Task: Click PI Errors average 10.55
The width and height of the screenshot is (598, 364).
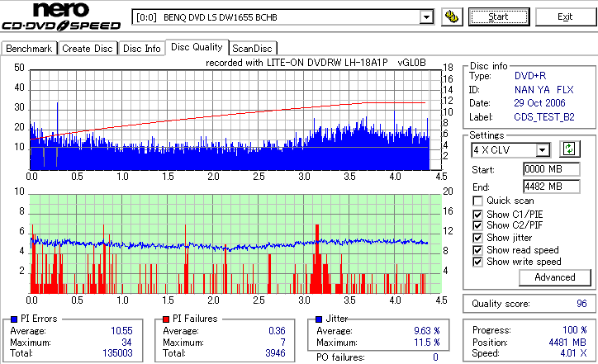Action: [x=121, y=331]
